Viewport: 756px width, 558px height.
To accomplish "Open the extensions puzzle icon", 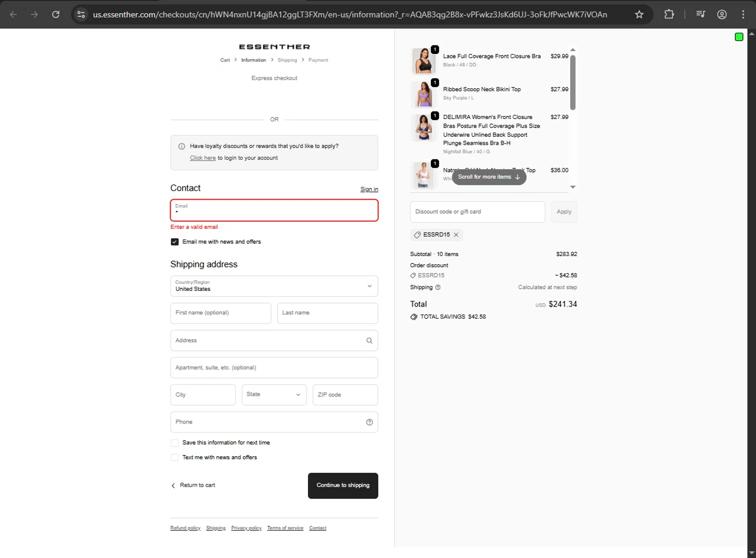I will tap(669, 15).
